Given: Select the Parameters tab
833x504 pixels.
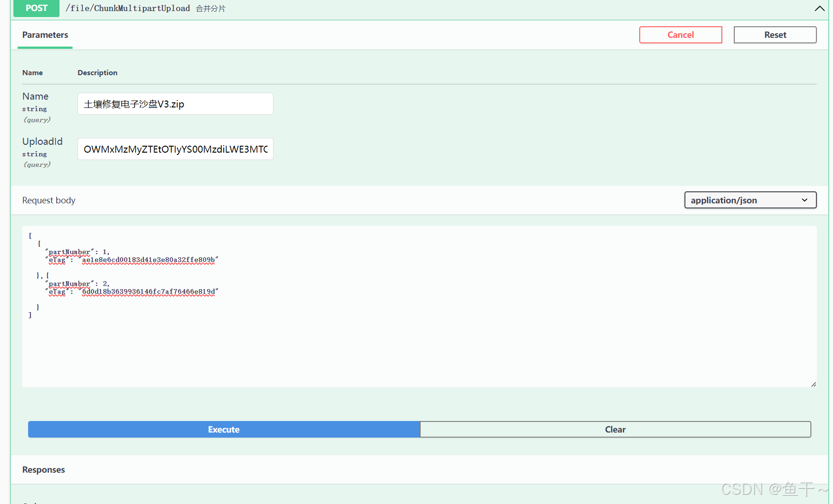Looking at the screenshot, I should tap(45, 35).
